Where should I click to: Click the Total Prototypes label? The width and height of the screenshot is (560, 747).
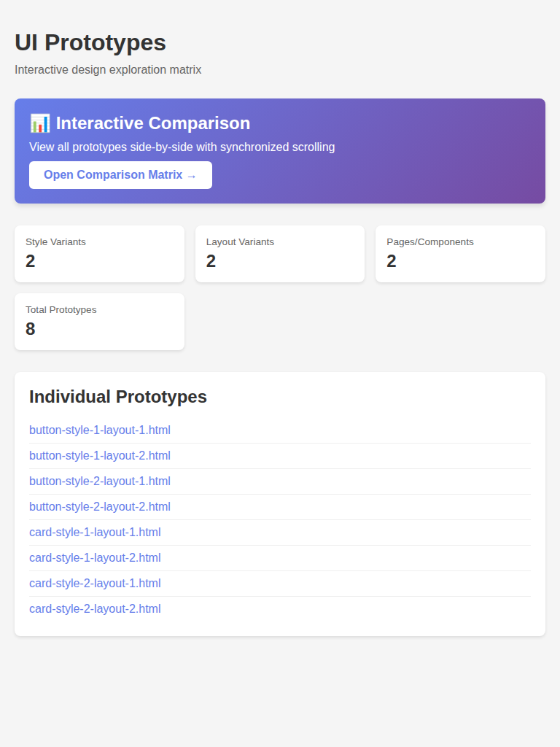(61, 310)
